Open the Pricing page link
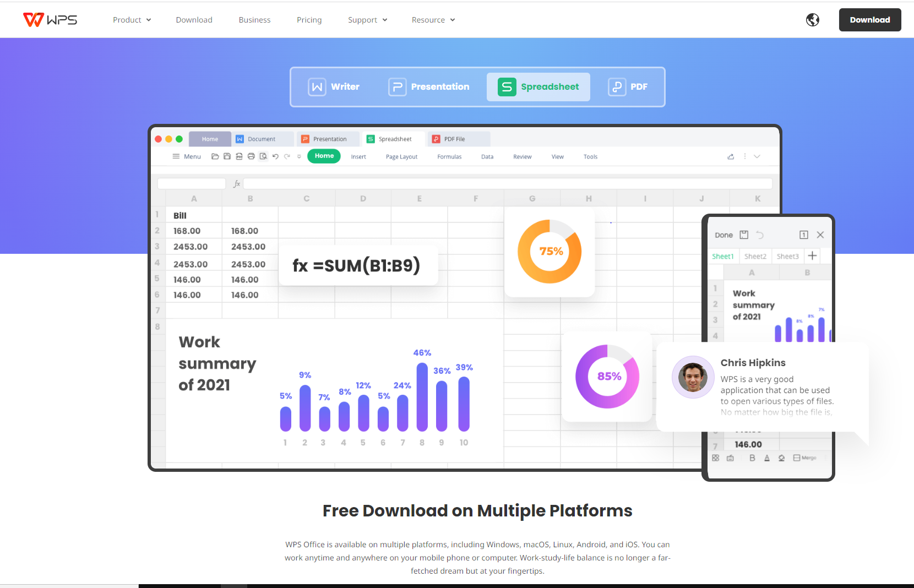The height and width of the screenshot is (588, 914). tap(309, 20)
